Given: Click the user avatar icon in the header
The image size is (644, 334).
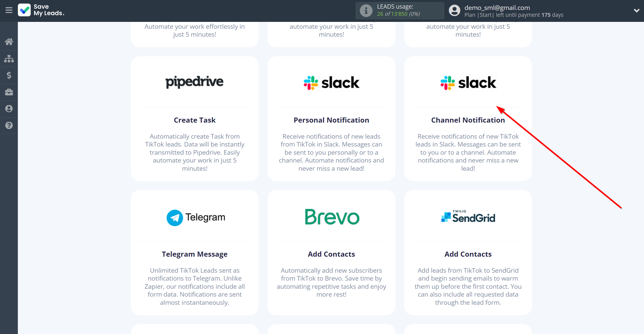Looking at the screenshot, I should point(454,11).
